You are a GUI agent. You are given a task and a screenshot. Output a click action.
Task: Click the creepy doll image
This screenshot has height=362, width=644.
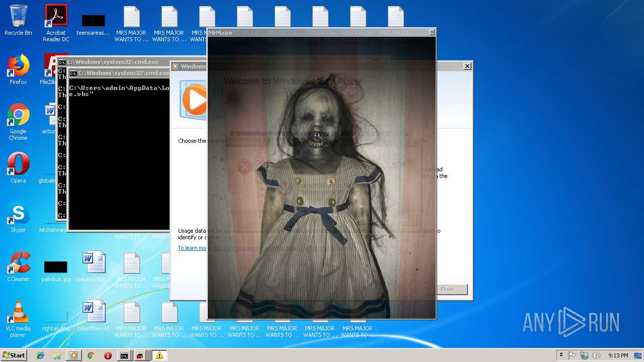click(321, 177)
